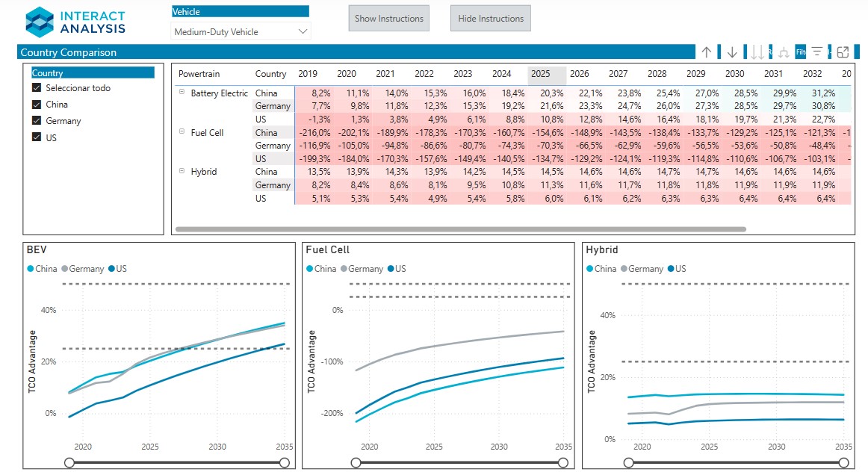This screenshot has height=475, width=868.
Task: Click the double-arrow next level icon
Action: point(757,52)
